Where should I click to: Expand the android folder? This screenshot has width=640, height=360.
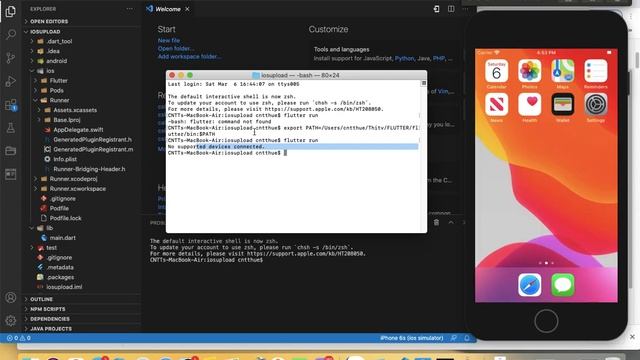(x=56, y=61)
